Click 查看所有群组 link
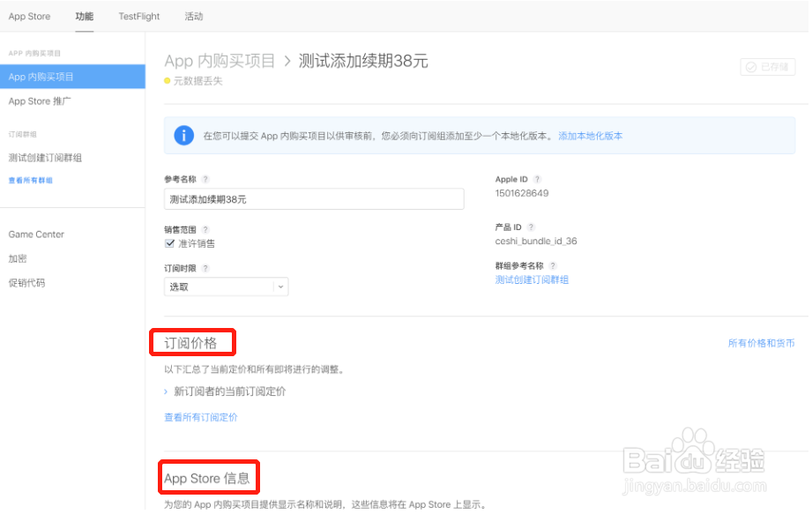812x514 pixels. (31, 180)
